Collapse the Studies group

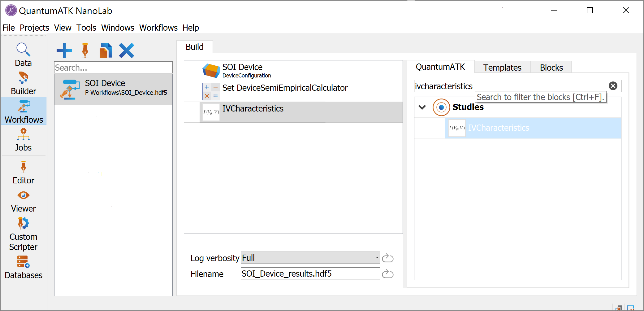coord(422,107)
